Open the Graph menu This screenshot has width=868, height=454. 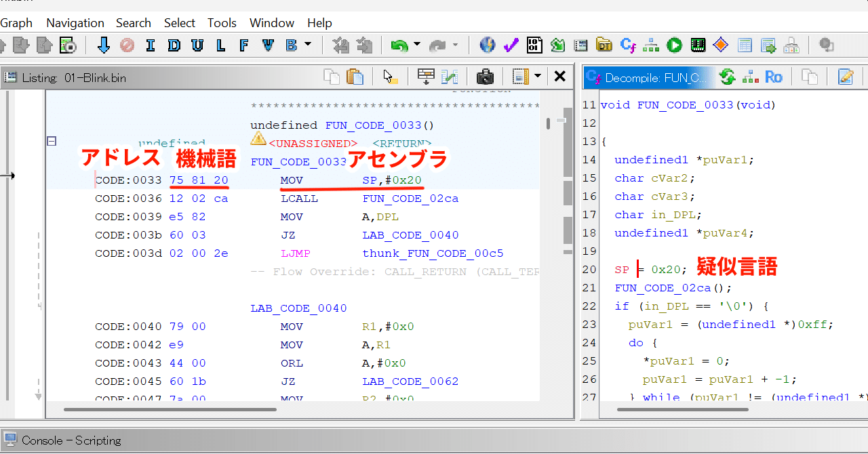click(16, 23)
